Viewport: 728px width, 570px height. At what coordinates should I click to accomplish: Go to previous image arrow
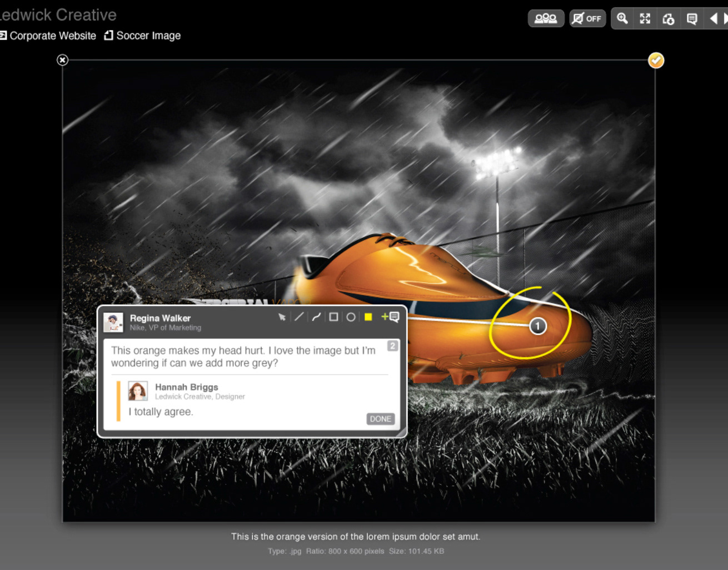coord(714,18)
